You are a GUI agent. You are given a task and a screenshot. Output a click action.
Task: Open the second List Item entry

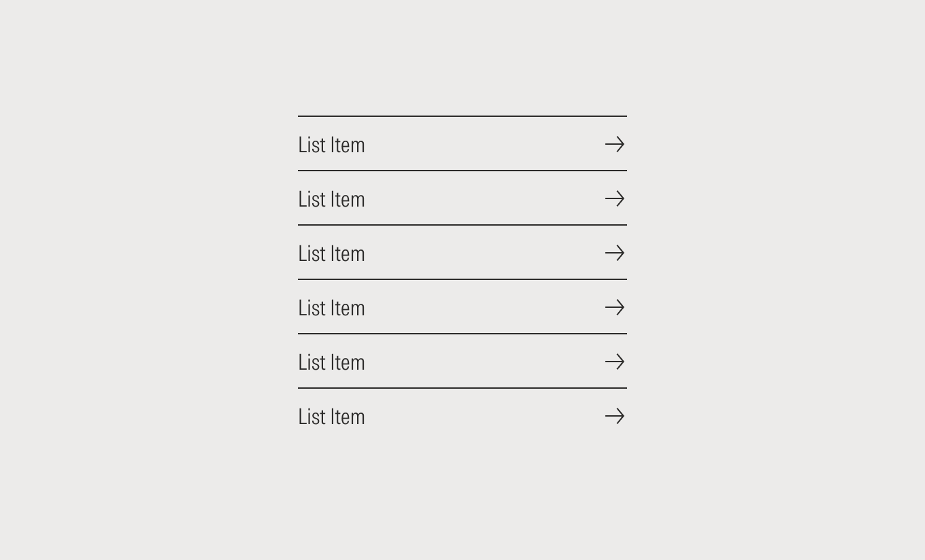point(462,198)
